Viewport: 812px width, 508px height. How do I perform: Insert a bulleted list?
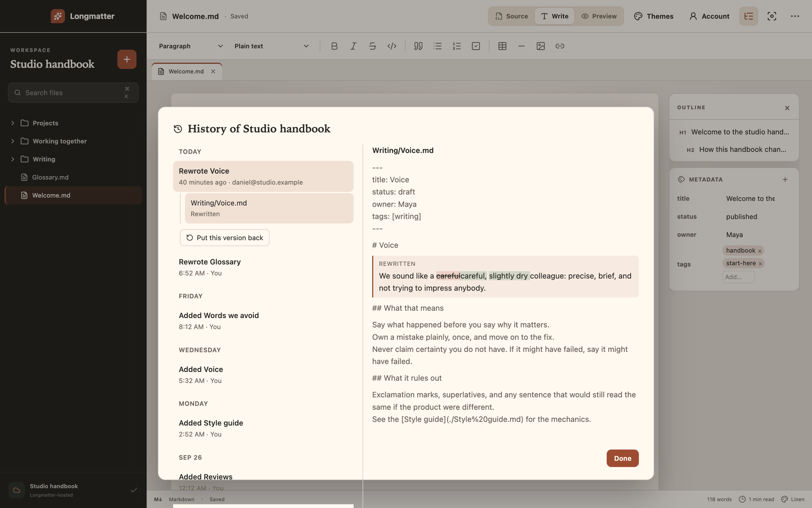pyautogui.click(x=437, y=46)
